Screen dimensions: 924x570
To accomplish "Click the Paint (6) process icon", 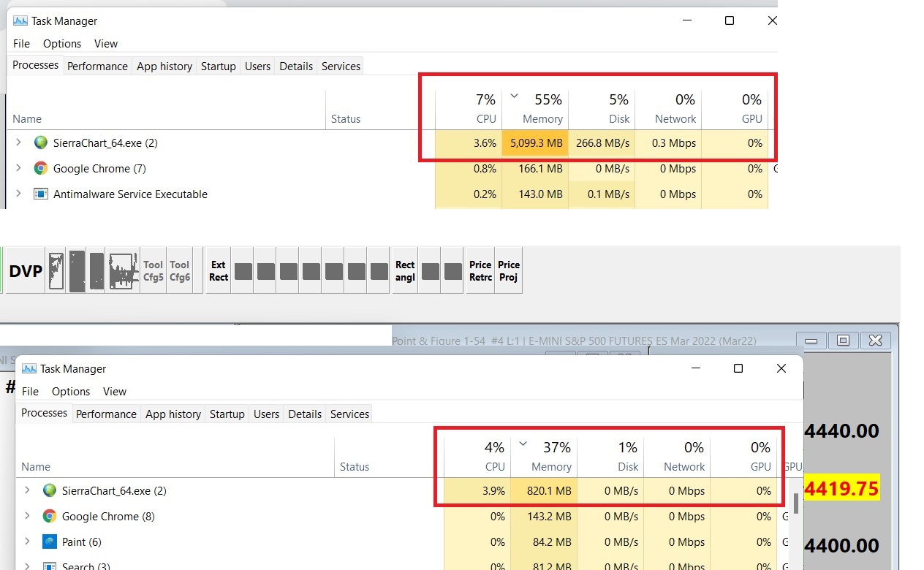I will (x=50, y=542).
